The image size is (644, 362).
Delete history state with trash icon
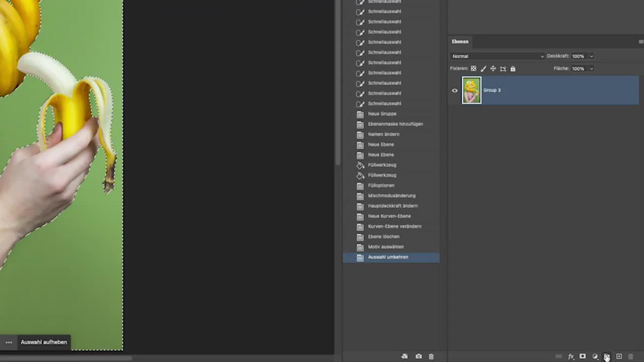[x=431, y=357]
